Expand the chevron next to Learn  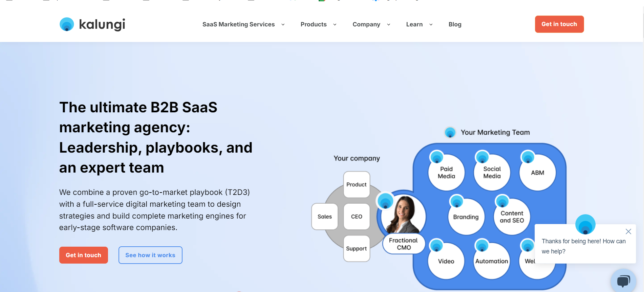431,24
